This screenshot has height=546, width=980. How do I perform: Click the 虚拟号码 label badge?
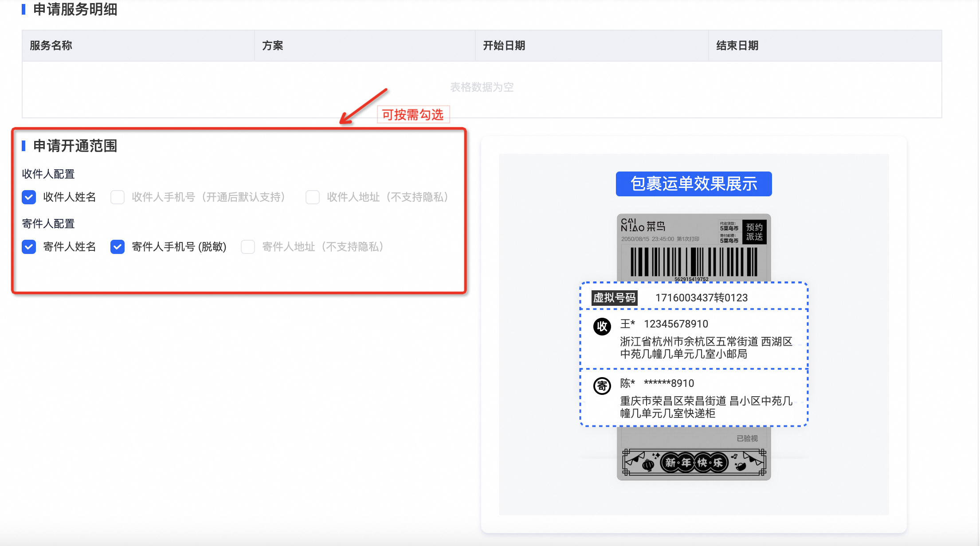[615, 298]
